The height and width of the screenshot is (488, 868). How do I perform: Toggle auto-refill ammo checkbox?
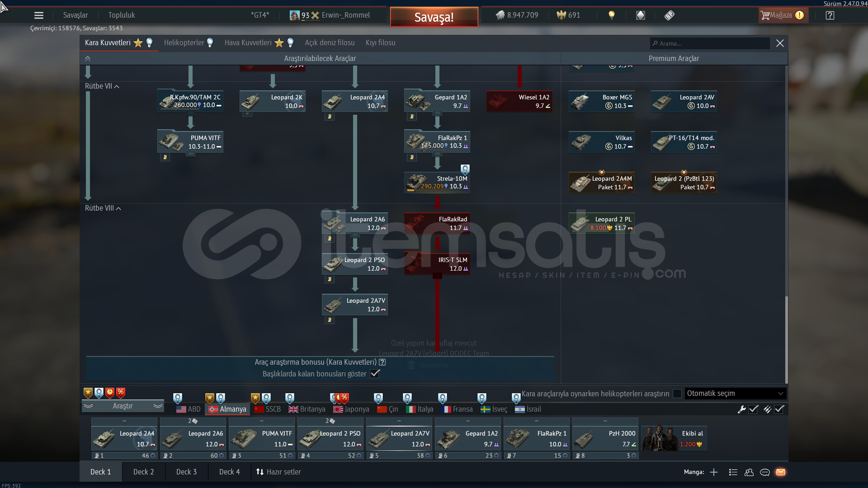pyautogui.click(x=779, y=409)
